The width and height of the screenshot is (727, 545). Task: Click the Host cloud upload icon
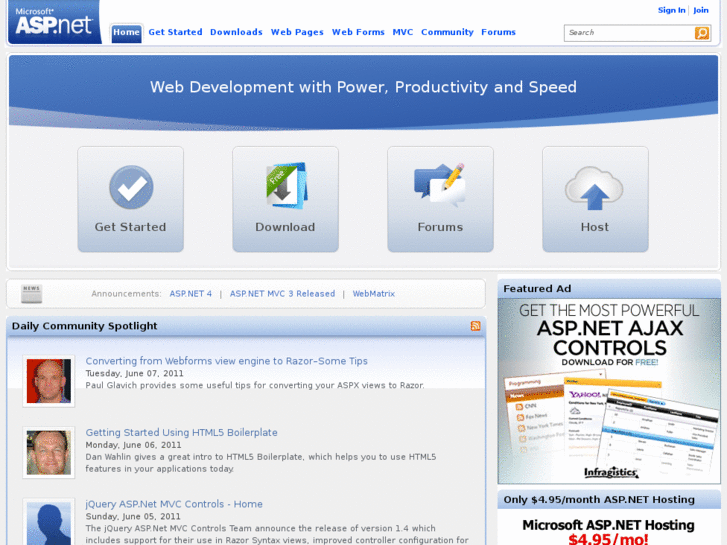pyautogui.click(x=594, y=188)
